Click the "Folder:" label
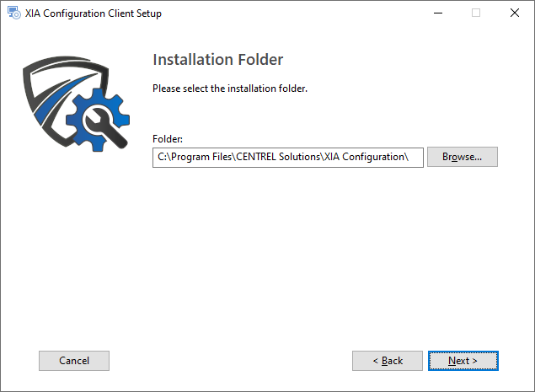This screenshot has width=535, height=392. (168, 139)
